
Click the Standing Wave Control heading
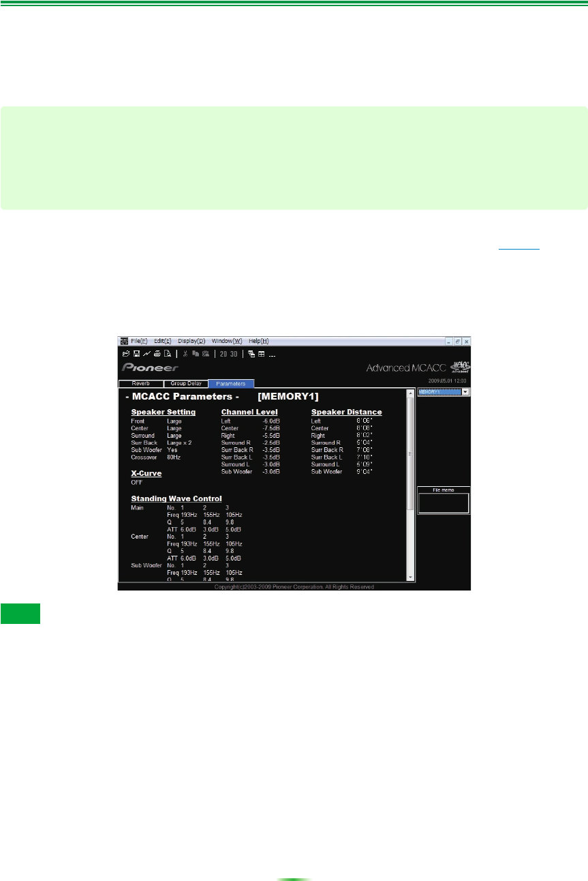point(176,498)
